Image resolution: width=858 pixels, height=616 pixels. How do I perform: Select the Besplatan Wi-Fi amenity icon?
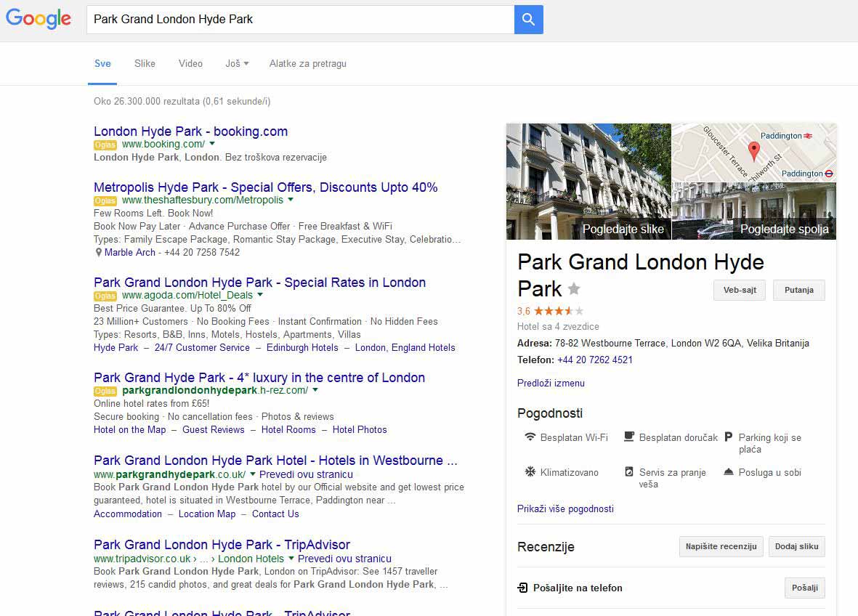click(530, 437)
